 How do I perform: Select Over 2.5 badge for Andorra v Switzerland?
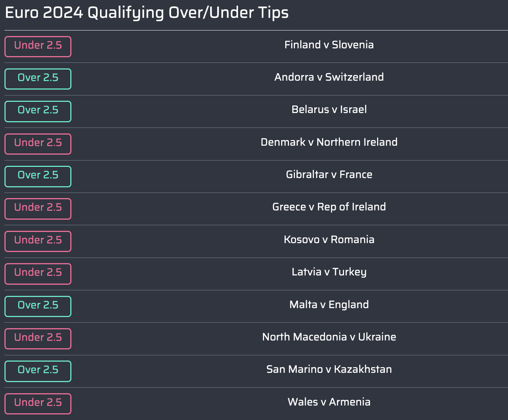pyautogui.click(x=38, y=79)
